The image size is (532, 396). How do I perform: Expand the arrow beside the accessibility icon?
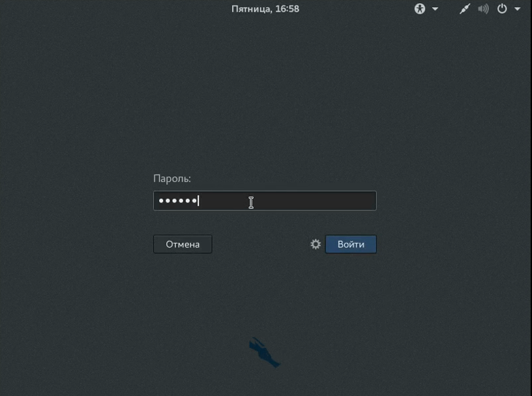coord(435,9)
